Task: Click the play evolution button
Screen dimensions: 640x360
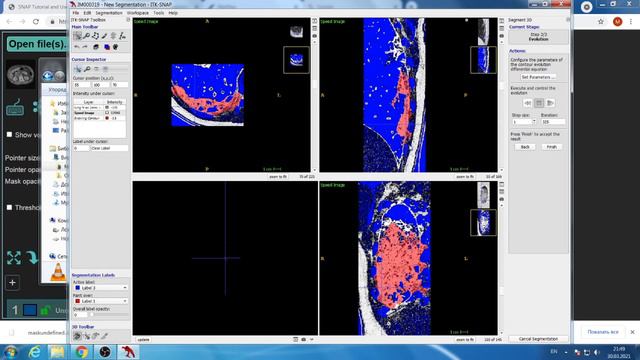Action: pos(550,103)
